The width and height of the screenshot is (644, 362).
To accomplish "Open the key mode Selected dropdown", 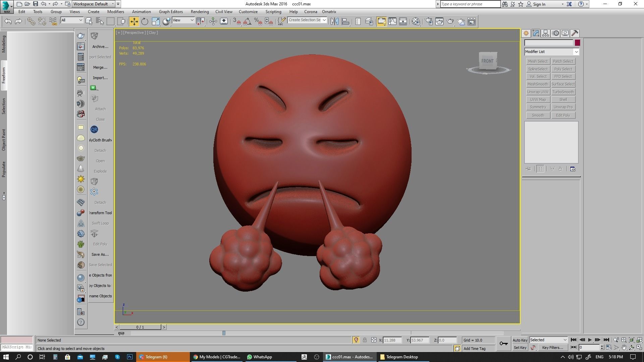I will point(548,340).
